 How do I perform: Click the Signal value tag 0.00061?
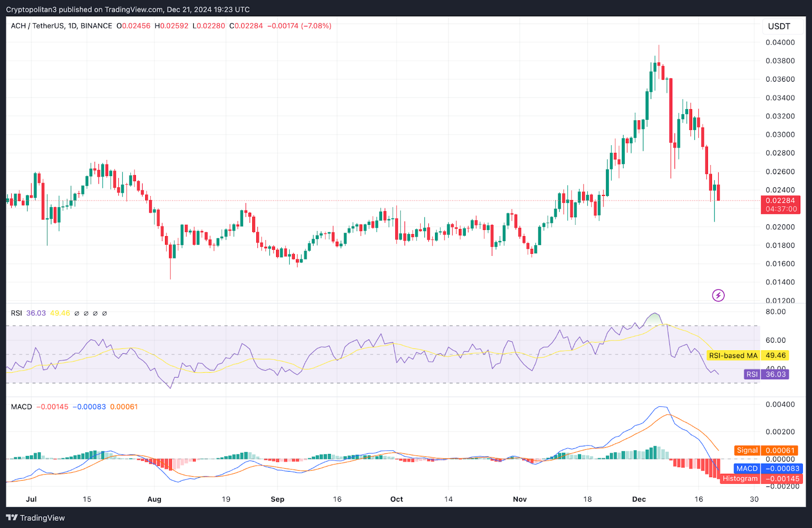click(x=780, y=450)
